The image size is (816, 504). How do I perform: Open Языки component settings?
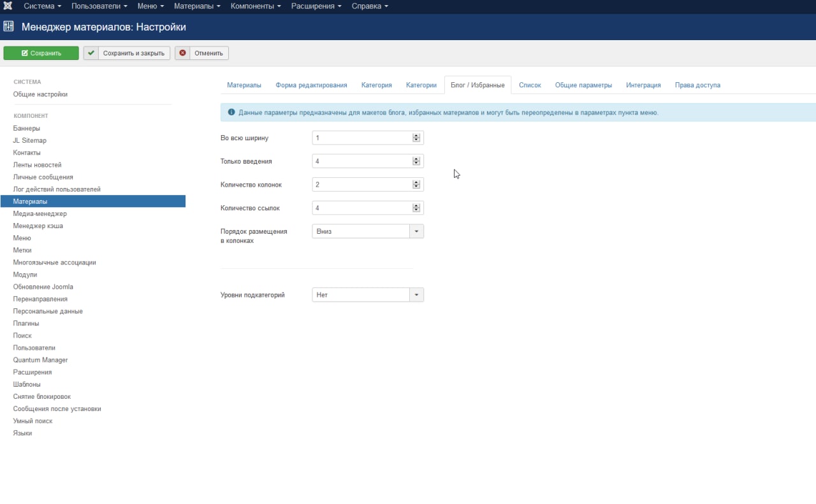click(x=22, y=433)
